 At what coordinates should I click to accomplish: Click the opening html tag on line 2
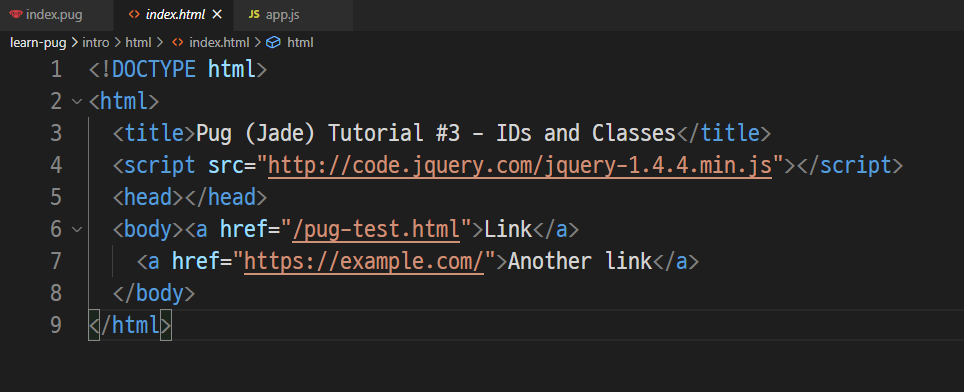tap(124, 101)
